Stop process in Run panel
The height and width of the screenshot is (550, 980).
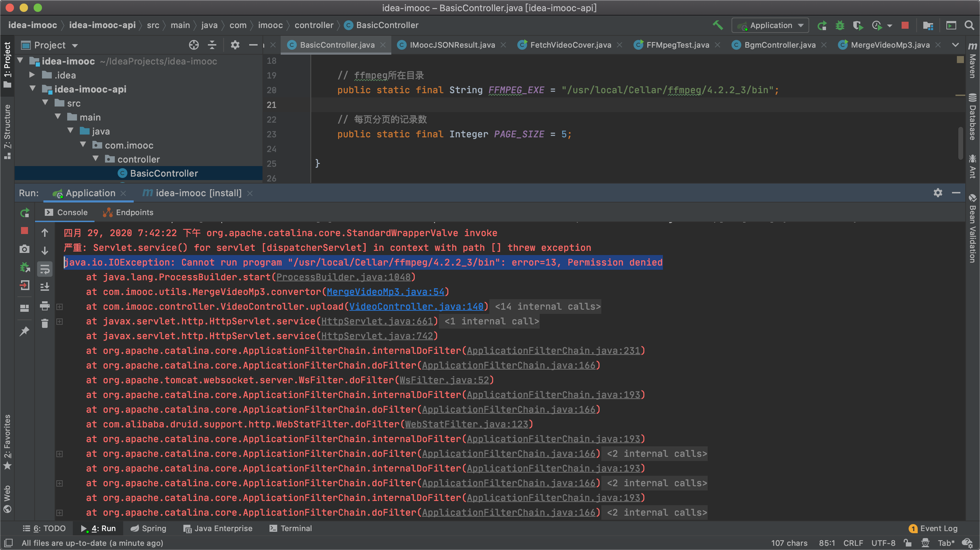[x=25, y=231]
